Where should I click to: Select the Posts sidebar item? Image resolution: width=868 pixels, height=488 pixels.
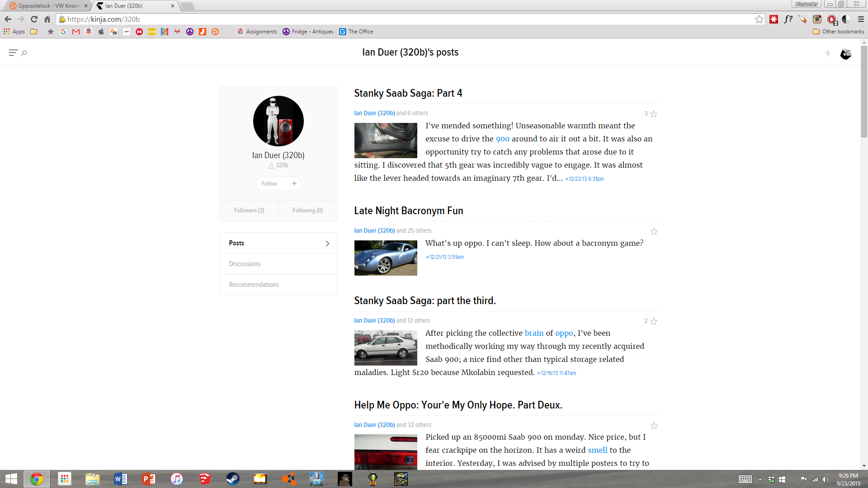pyautogui.click(x=278, y=243)
